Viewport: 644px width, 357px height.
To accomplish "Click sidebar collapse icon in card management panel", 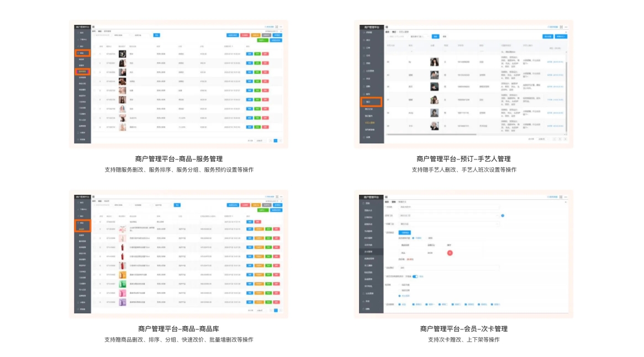I will [387, 196].
